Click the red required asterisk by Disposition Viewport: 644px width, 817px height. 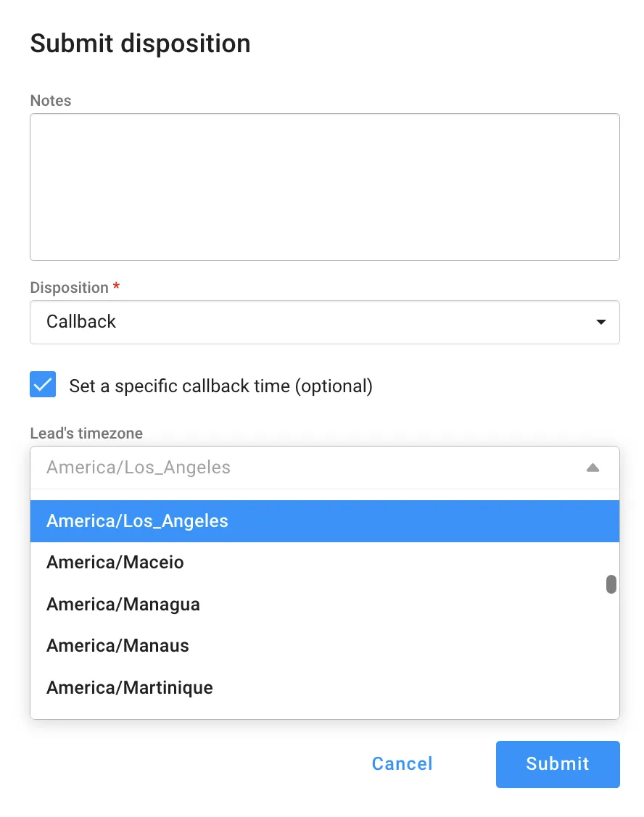(x=116, y=287)
